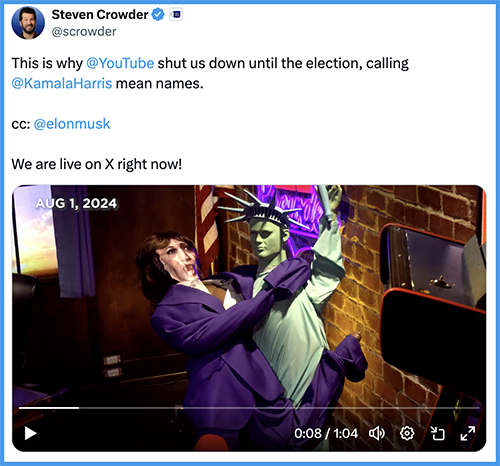Click the @scrowder handle
Viewport: 500px width, 466px height.
[x=84, y=32]
